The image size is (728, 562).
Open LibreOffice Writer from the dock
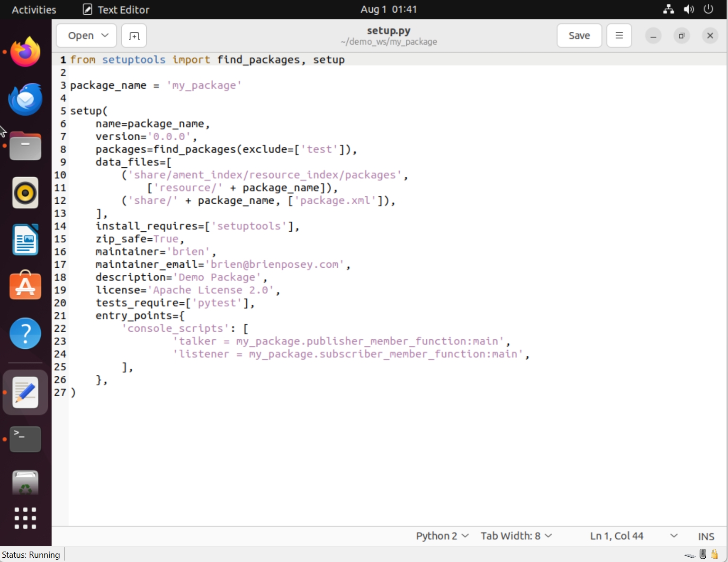tap(25, 240)
